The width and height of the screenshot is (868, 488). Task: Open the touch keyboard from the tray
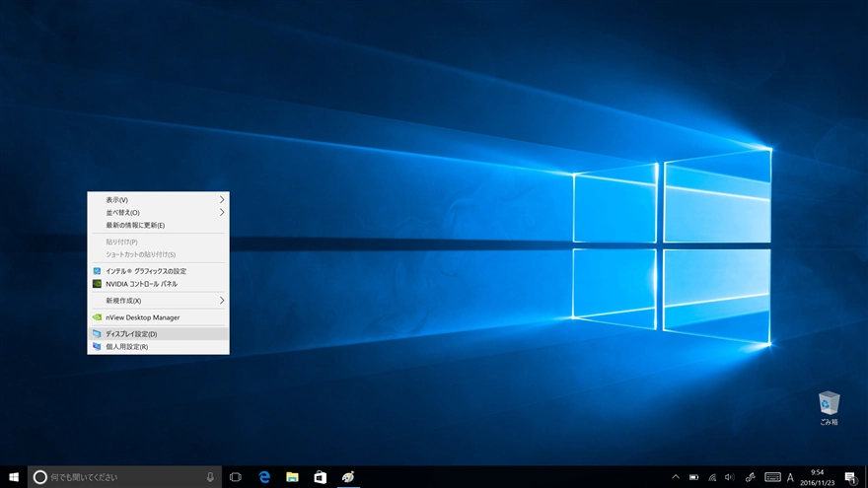771,477
